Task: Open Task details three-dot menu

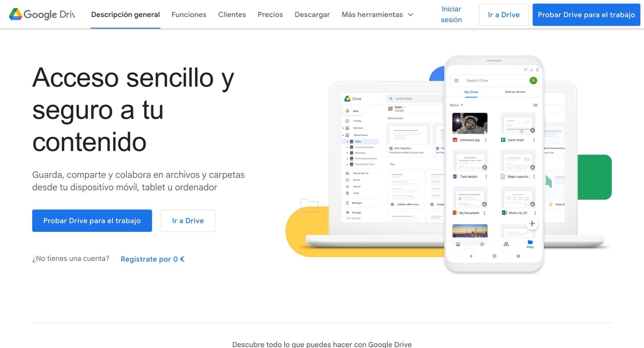Action: coord(486,177)
